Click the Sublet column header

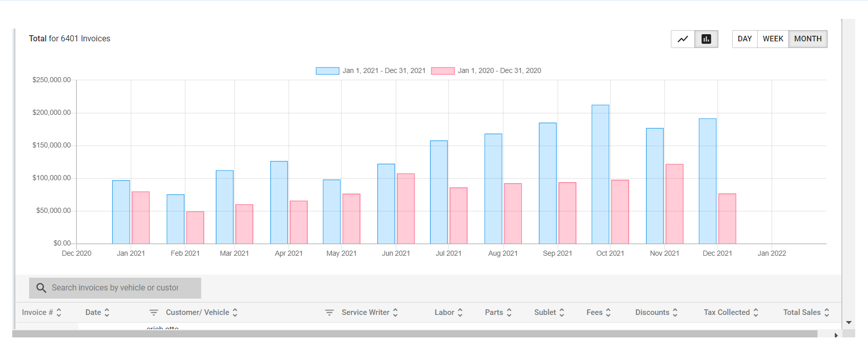[545, 312]
